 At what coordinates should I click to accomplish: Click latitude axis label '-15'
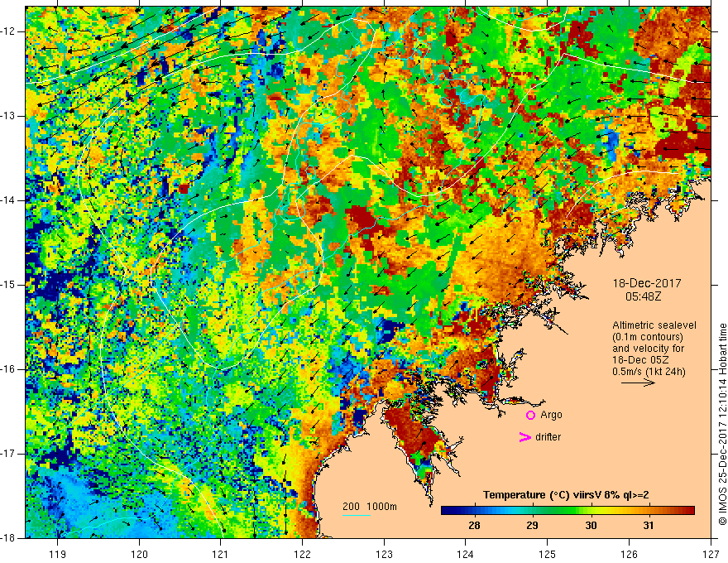(x=9, y=285)
